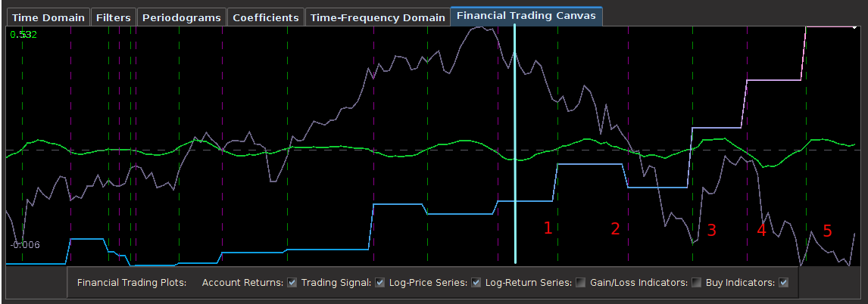Screen dimensions: 868x304
Task: Click the -0.006 lower axis value label
Action: click(x=25, y=244)
